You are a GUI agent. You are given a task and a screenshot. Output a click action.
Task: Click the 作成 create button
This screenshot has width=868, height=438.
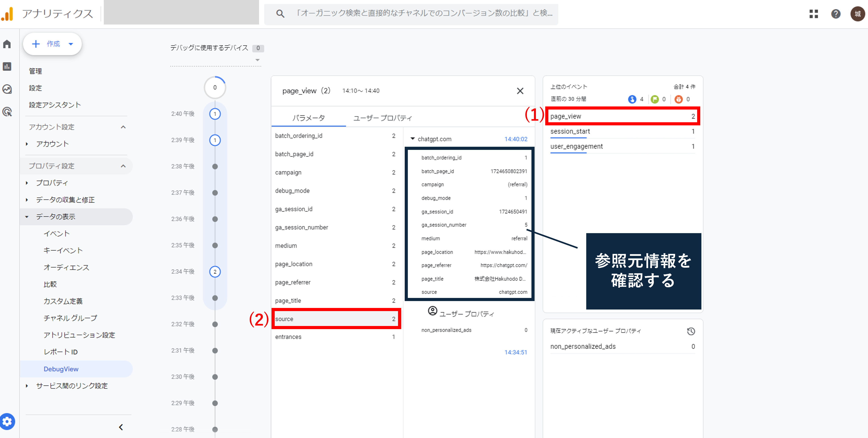[x=53, y=44]
